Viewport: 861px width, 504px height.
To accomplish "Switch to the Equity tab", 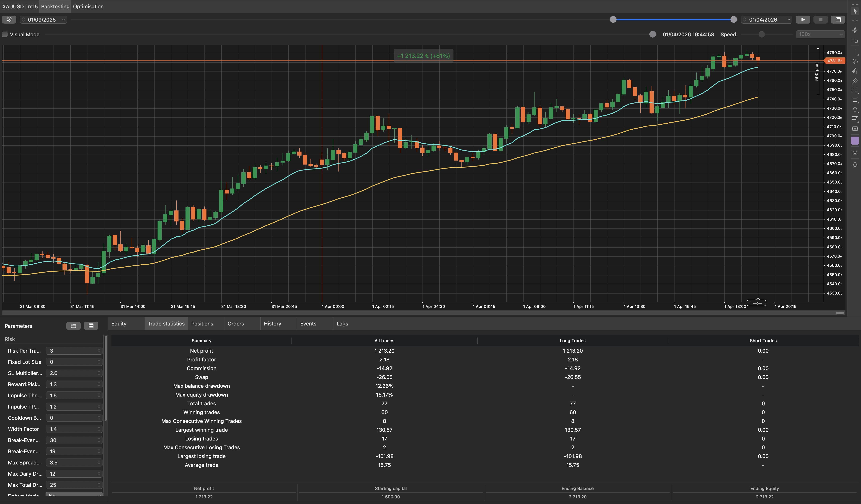I will coord(118,323).
